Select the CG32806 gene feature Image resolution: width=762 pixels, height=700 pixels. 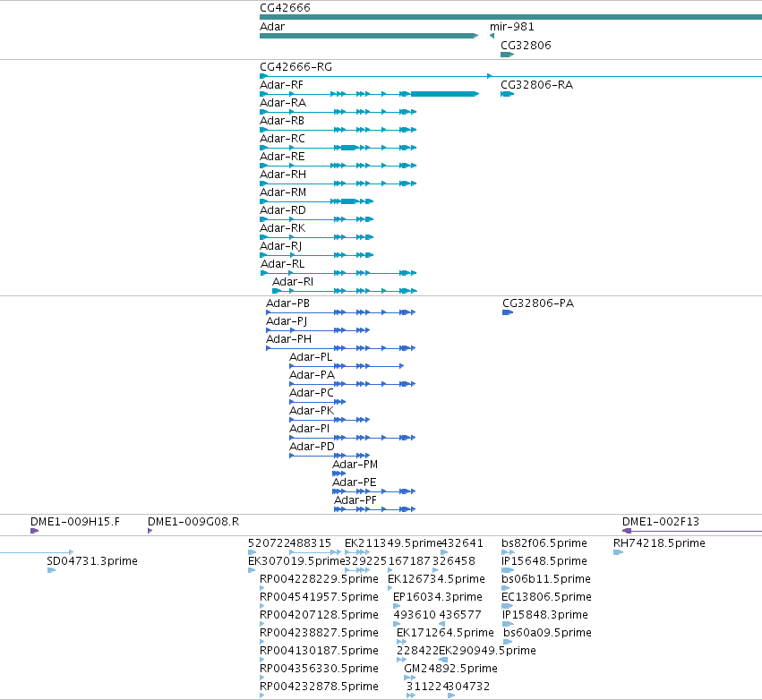507,55
